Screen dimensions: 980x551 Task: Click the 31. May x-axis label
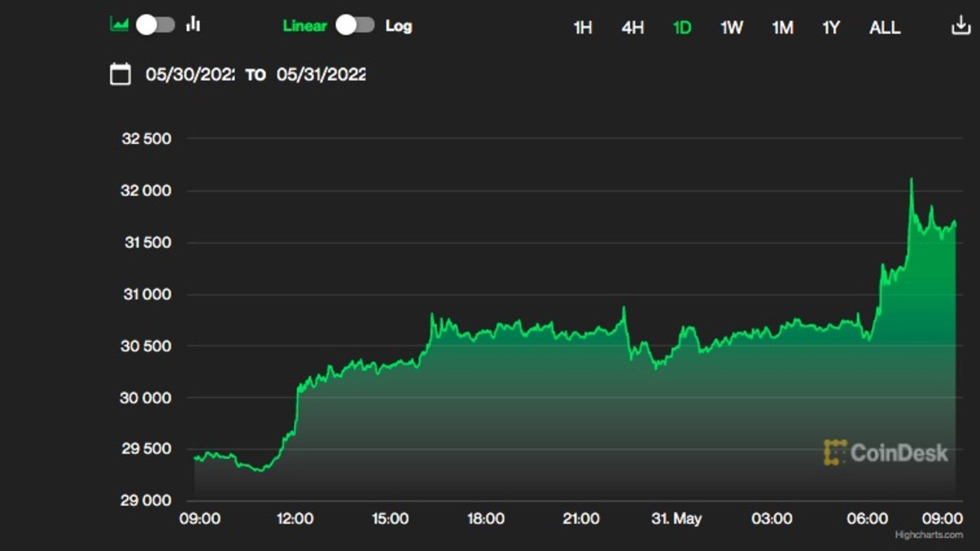coord(677,519)
